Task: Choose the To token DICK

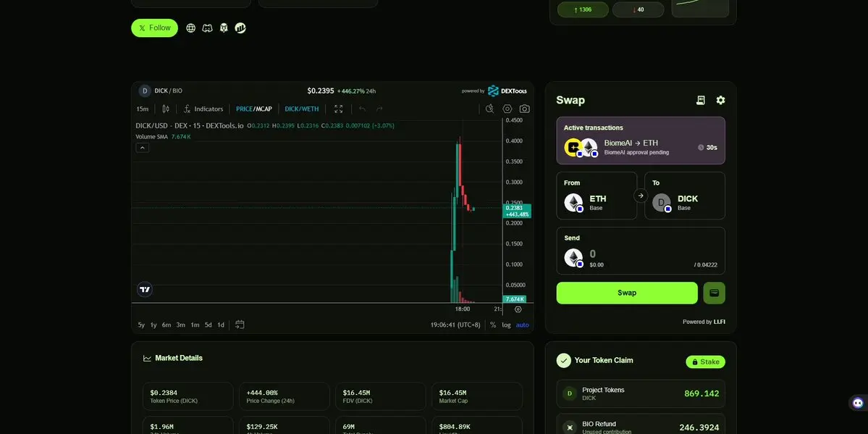Action: (x=685, y=196)
